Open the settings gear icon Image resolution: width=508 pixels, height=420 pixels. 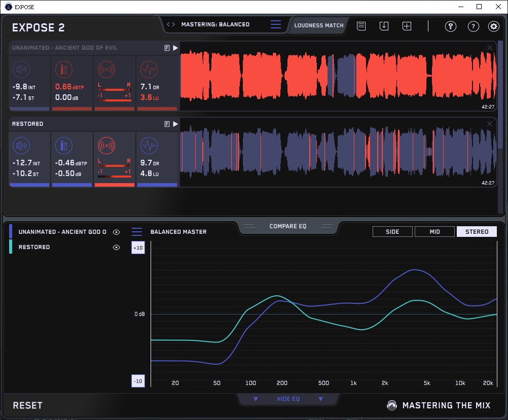[493, 26]
